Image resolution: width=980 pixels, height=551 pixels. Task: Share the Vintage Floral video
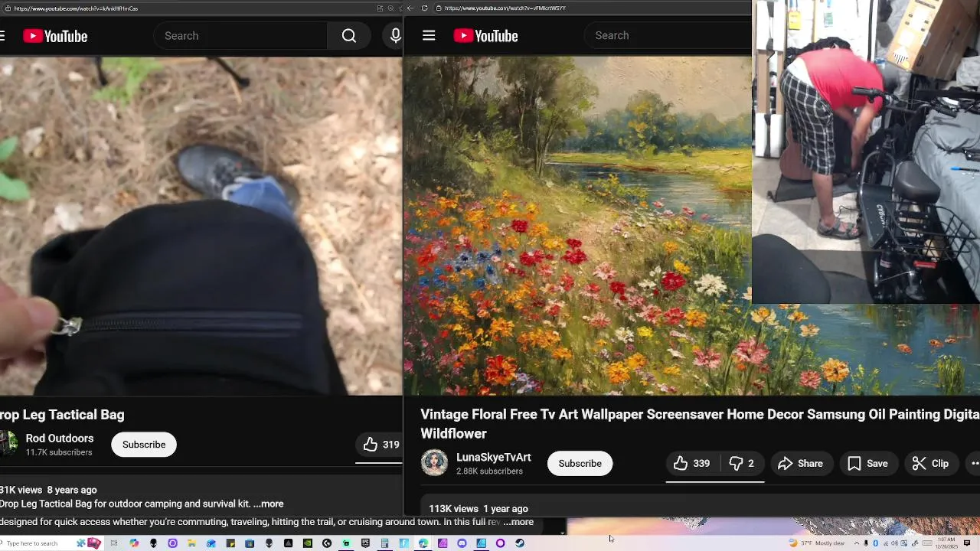pyautogui.click(x=800, y=463)
